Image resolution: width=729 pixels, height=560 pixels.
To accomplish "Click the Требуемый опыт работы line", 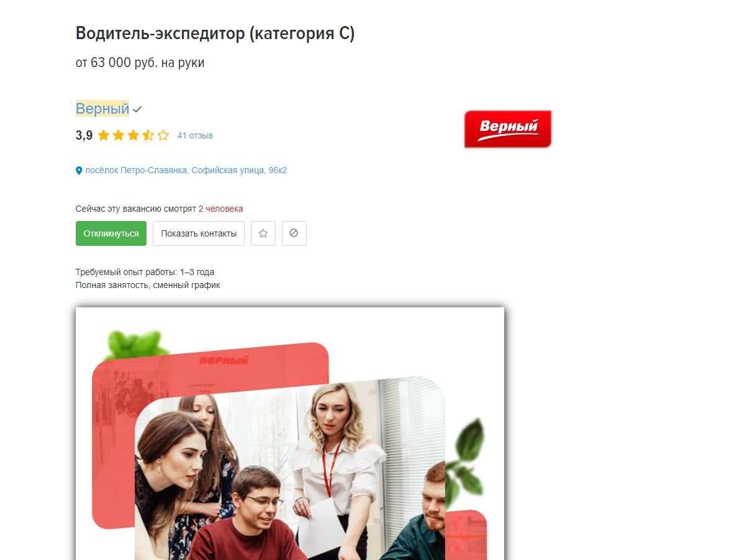I will tap(145, 272).
